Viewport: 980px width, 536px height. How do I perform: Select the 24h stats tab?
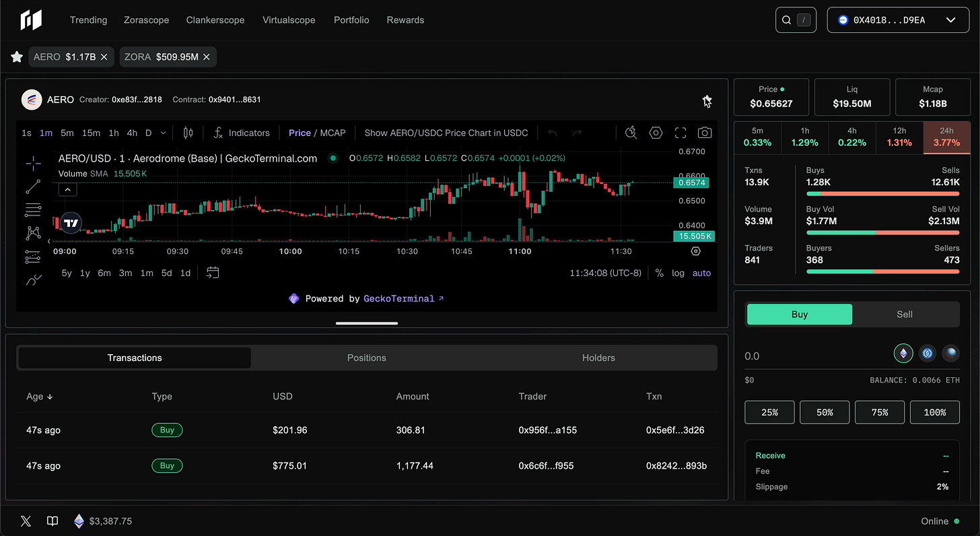[947, 137]
